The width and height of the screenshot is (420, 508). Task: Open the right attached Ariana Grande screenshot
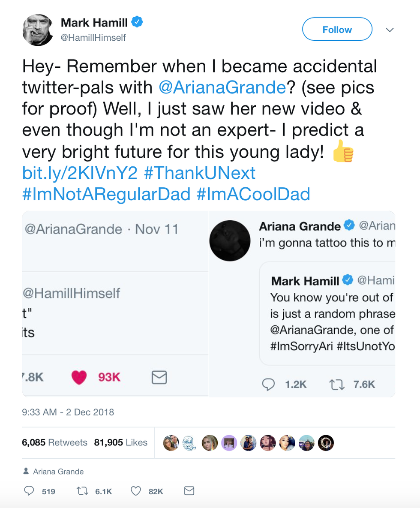click(302, 304)
